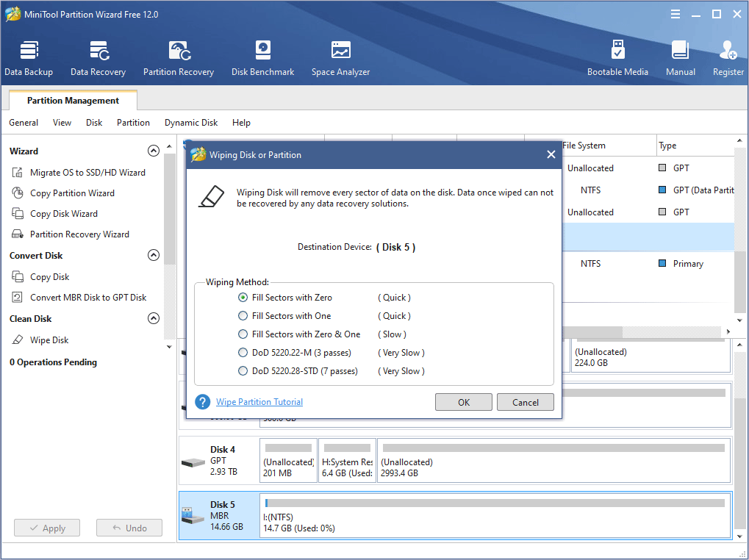Click the 224.0 GB Unallocated block
749x560 pixels.
651,355
